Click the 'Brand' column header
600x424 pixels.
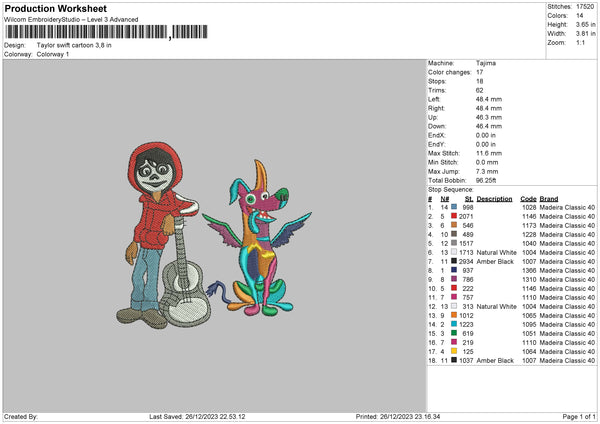549,199
